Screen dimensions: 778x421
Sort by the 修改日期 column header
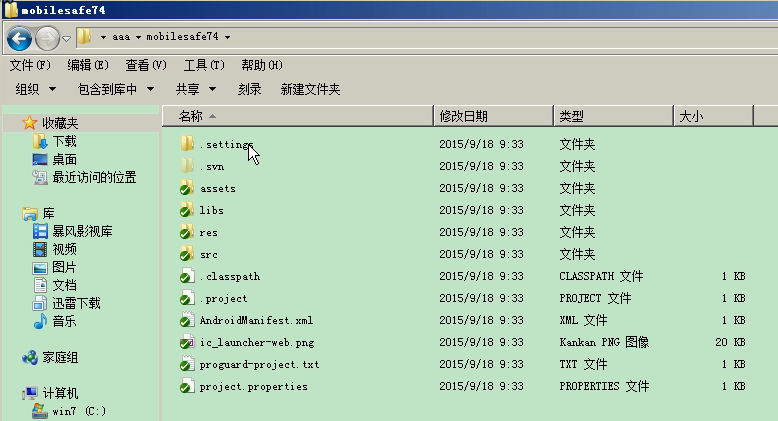coord(493,116)
